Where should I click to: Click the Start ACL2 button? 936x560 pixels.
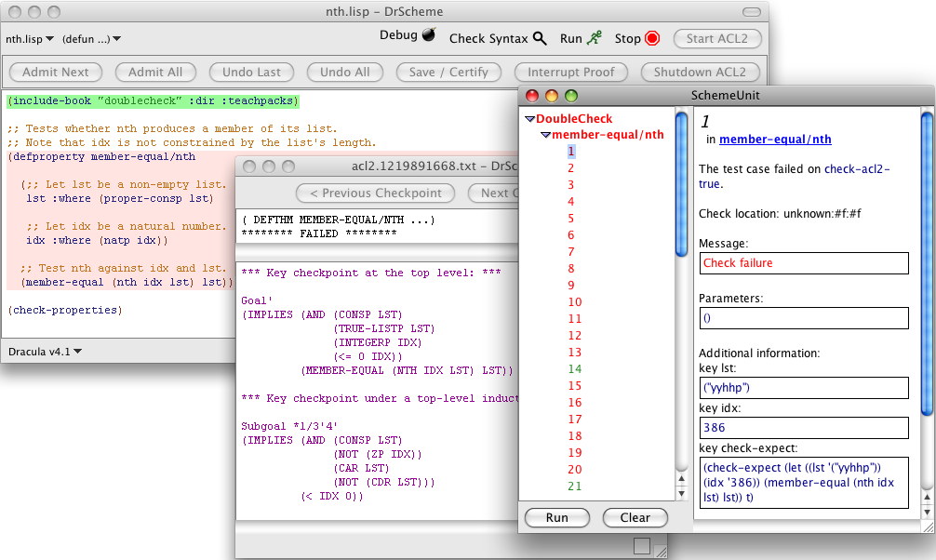(x=717, y=38)
